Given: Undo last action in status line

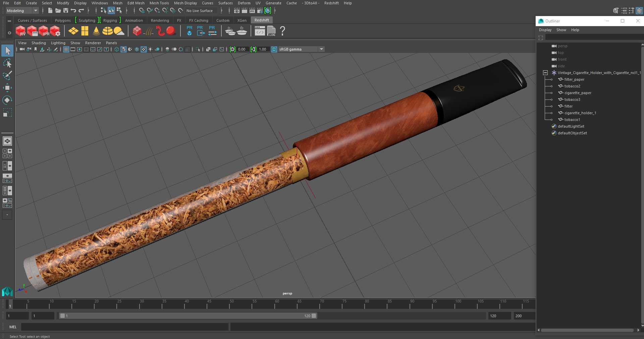Looking at the screenshot, I should point(73,11).
